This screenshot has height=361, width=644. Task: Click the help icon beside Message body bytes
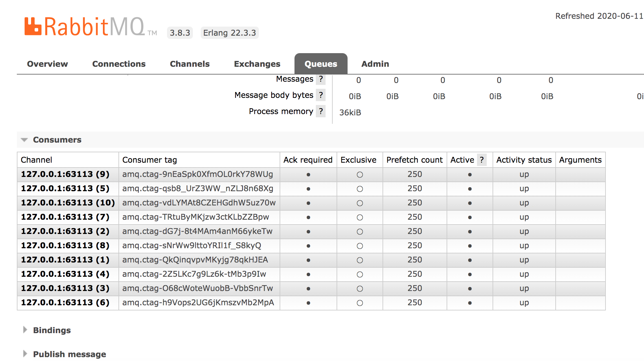[x=321, y=95]
